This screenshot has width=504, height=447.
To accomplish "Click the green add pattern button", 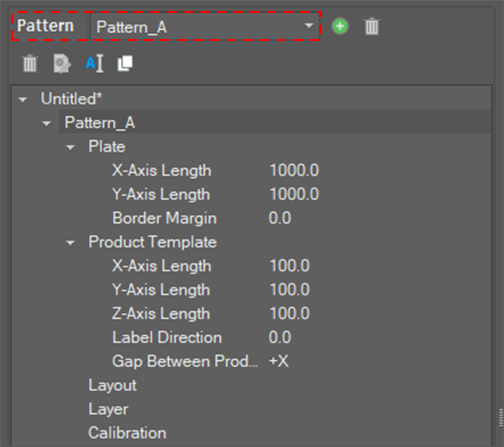I will click(340, 27).
